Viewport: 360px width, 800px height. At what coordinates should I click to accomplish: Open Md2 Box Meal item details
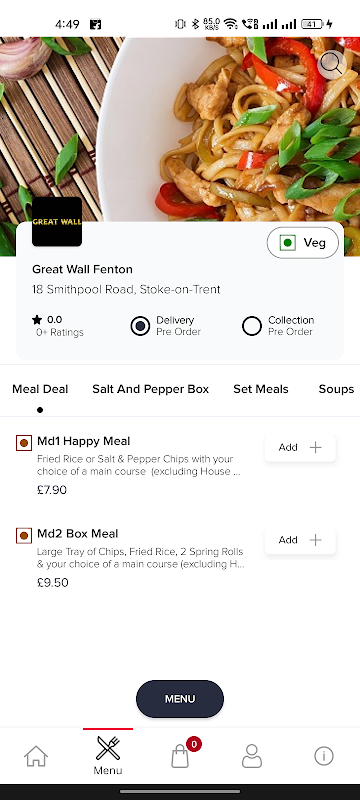click(x=78, y=534)
